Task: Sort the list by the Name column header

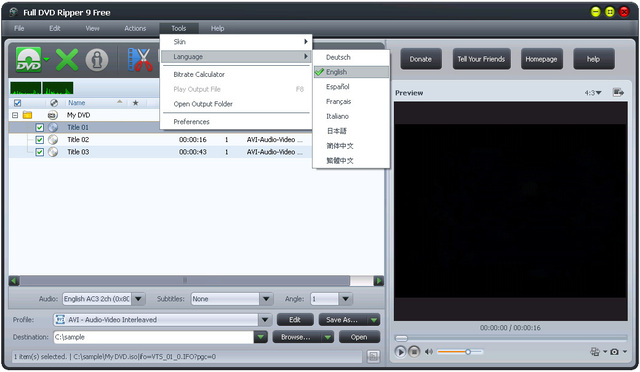Action: pyautogui.click(x=76, y=103)
